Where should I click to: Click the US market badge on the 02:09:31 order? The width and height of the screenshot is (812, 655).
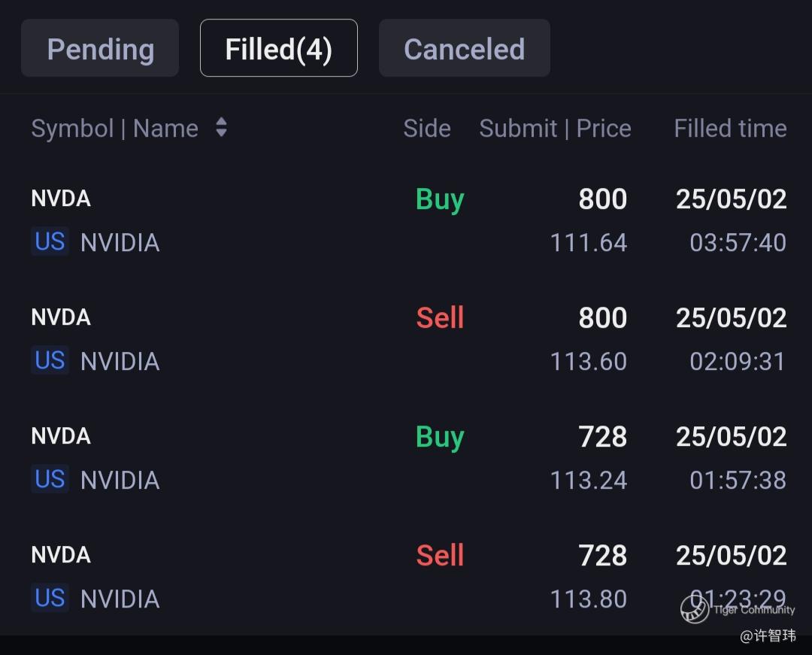pyautogui.click(x=50, y=361)
